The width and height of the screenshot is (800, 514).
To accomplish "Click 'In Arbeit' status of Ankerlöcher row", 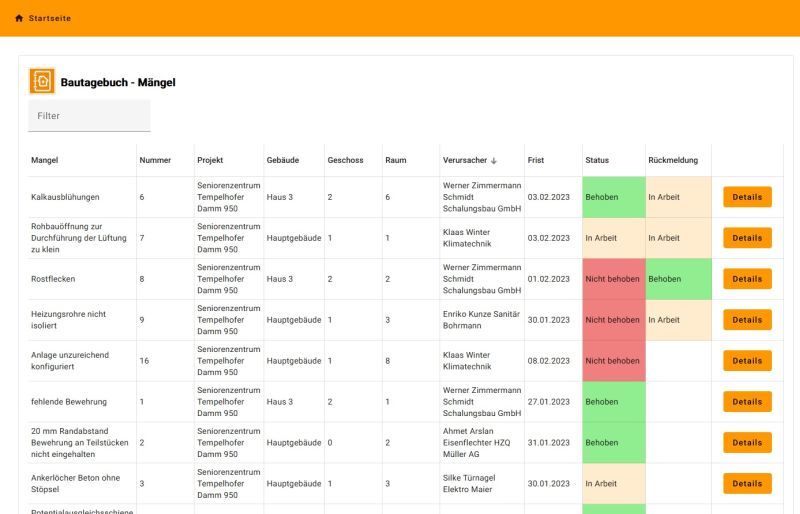I will click(x=614, y=483).
